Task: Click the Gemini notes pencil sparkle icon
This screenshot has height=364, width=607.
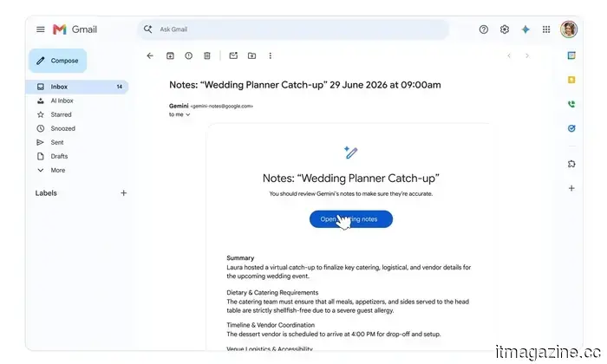Action: (350, 153)
